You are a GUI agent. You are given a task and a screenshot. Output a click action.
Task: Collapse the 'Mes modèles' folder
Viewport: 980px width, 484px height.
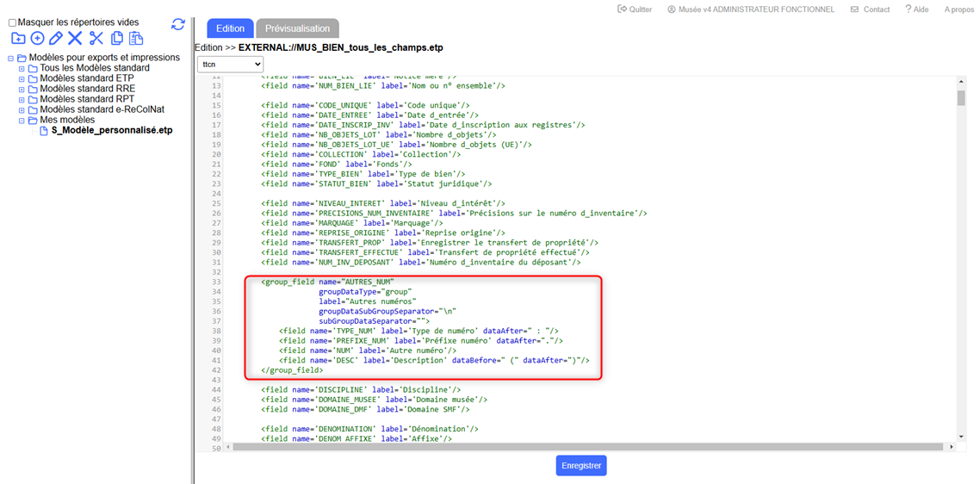(22, 121)
